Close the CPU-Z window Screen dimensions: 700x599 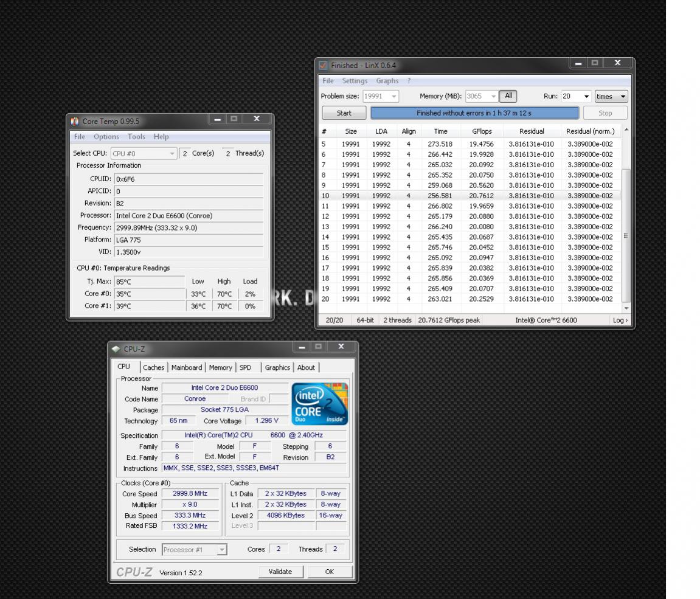[x=341, y=347]
